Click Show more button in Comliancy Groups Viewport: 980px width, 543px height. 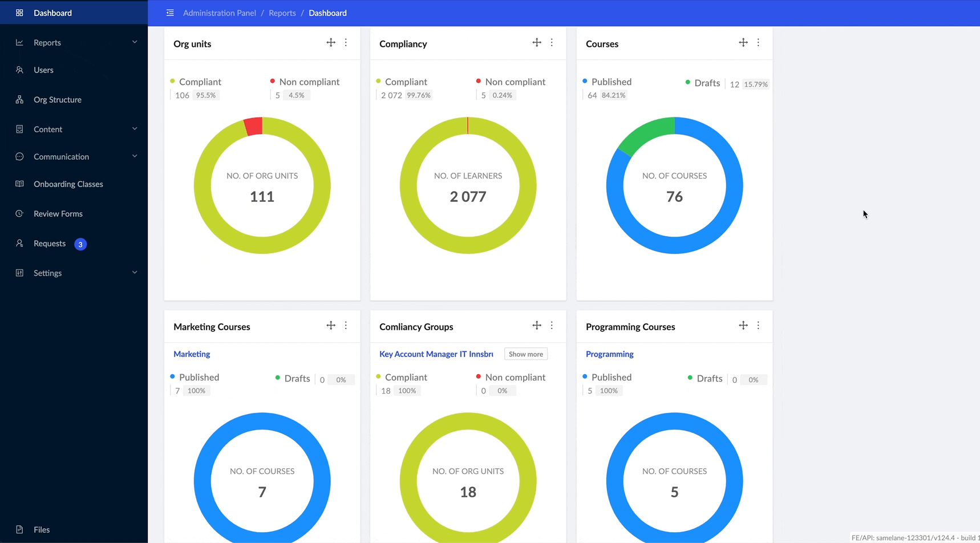[x=525, y=354]
